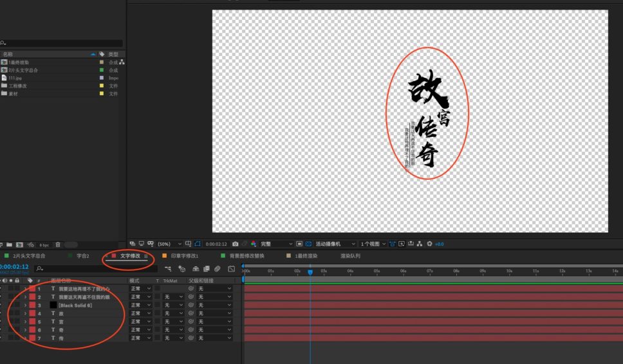Toggle the transparency grid button in viewer
Viewport: 623px width, 364px height.
pos(308,244)
